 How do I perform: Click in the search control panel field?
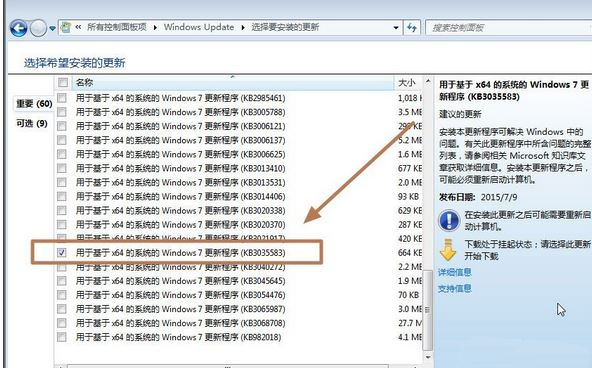[x=508, y=28]
